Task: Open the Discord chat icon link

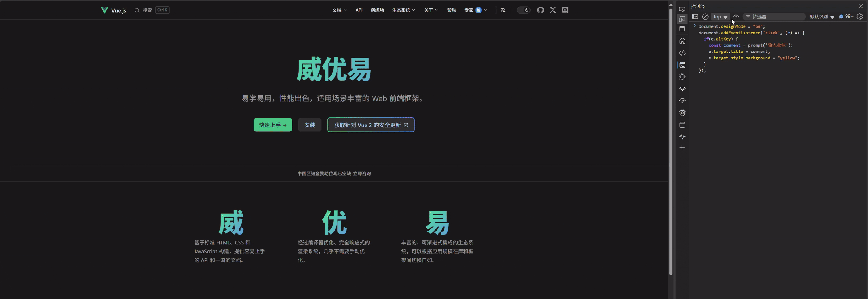Action: click(565, 10)
